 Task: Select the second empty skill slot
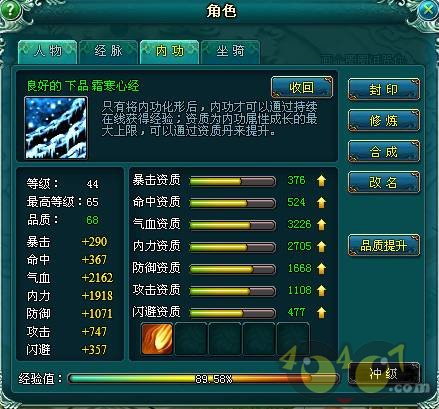click(226, 339)
